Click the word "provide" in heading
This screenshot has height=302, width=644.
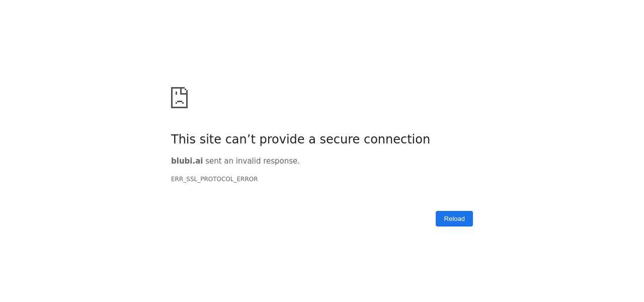(282, 139)
